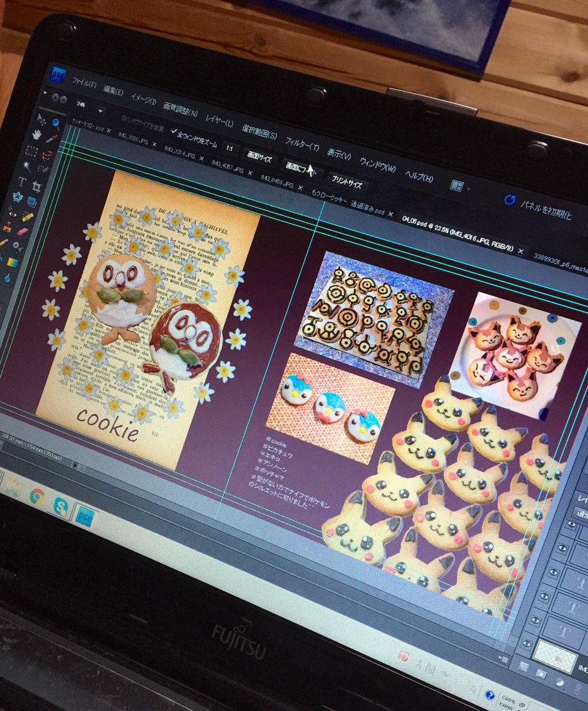Click the プリントサイズ button
This screenshot has height=711, width=588.
pos(347,181)
